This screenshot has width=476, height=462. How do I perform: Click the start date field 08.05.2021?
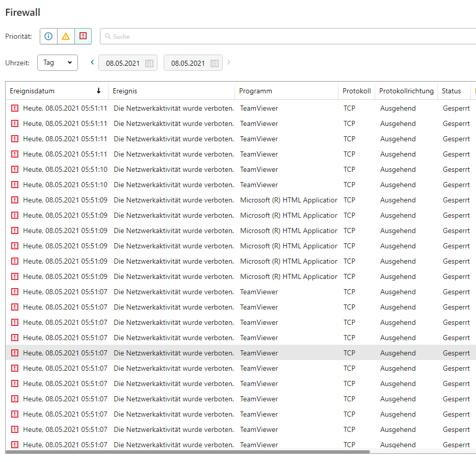pos(122,63)
